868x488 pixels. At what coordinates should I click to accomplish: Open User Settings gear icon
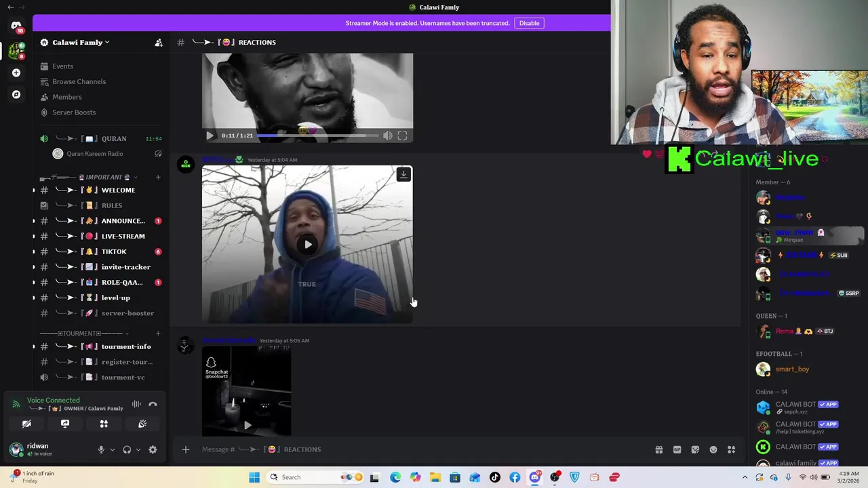click(153, 449)
